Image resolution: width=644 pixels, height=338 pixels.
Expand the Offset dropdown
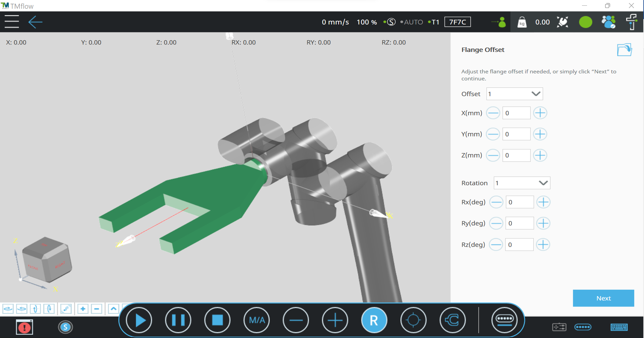[536, 94]
